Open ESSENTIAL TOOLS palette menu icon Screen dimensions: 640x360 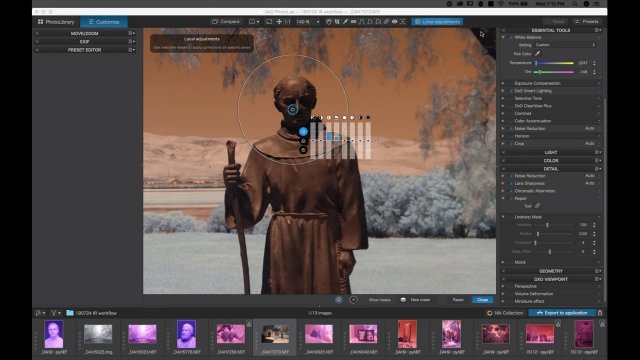(598, 30)
